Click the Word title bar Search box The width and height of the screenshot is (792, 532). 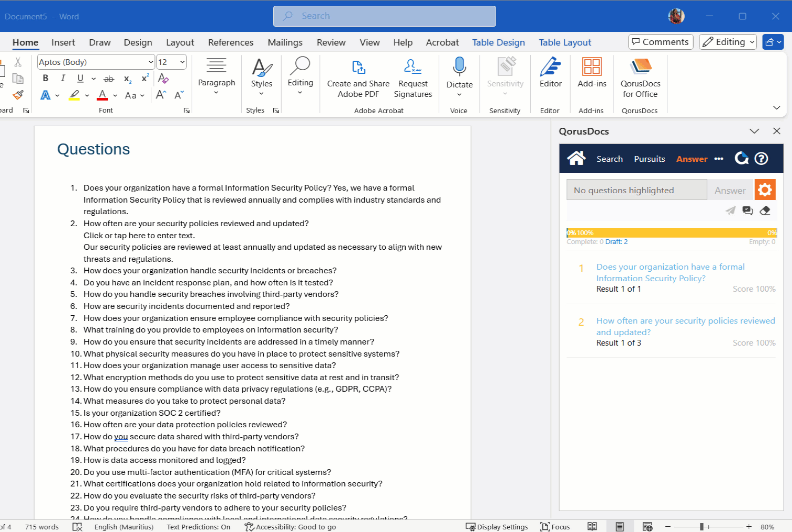tap(385, 16)
